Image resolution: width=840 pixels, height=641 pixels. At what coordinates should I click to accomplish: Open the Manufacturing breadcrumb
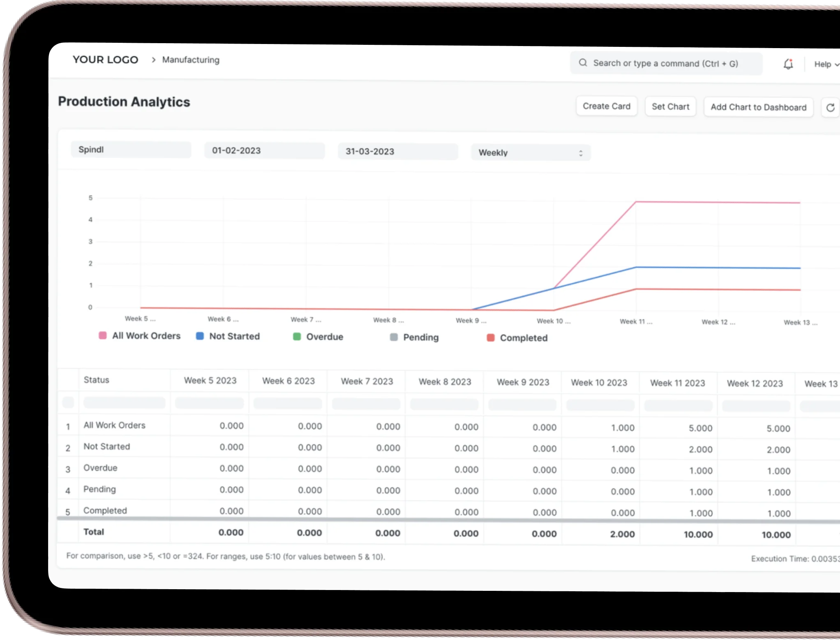191,60
